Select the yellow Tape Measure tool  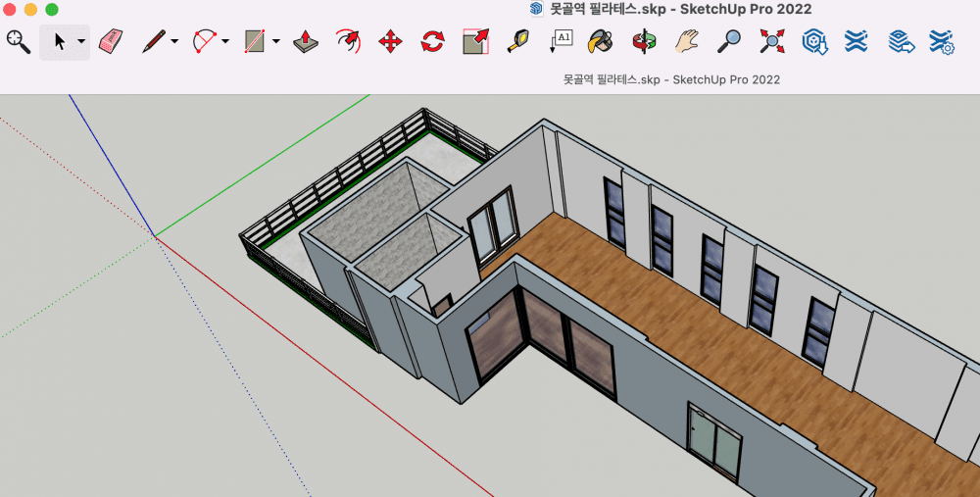click(518, 42)
